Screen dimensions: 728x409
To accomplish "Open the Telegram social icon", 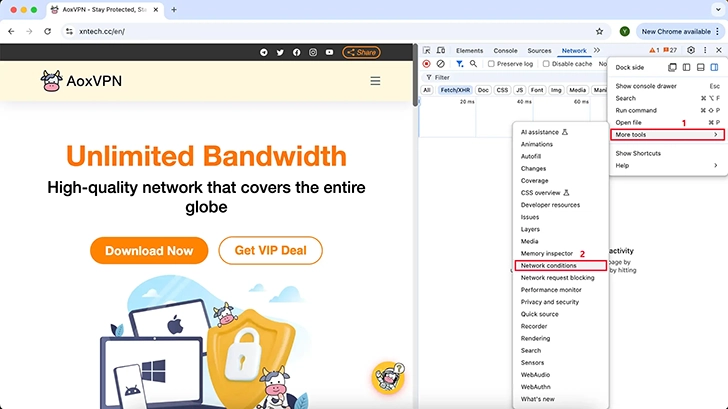I will [264, 52].
